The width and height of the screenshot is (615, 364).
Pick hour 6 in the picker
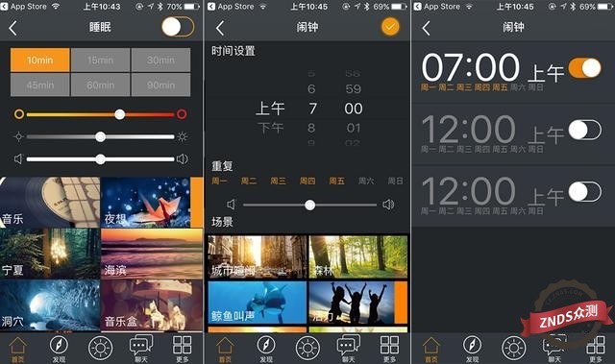tap(311, 89)
